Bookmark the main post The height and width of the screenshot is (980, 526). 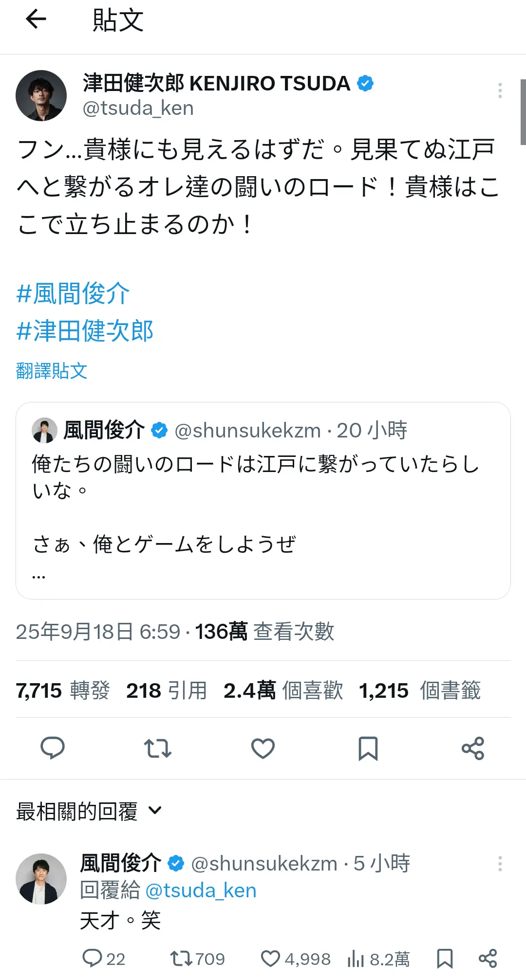point(368,748)
